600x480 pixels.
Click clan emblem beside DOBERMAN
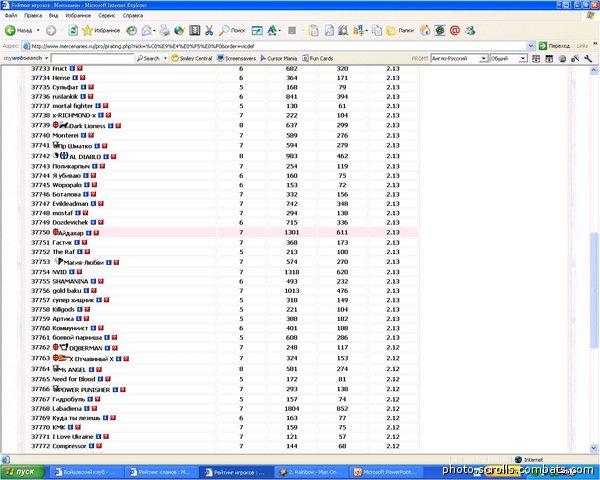[x=64, y=347]
